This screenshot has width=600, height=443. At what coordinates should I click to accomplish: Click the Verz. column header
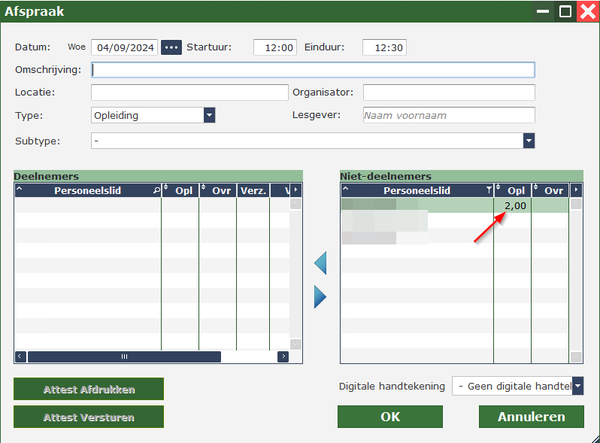coord(253,191)
